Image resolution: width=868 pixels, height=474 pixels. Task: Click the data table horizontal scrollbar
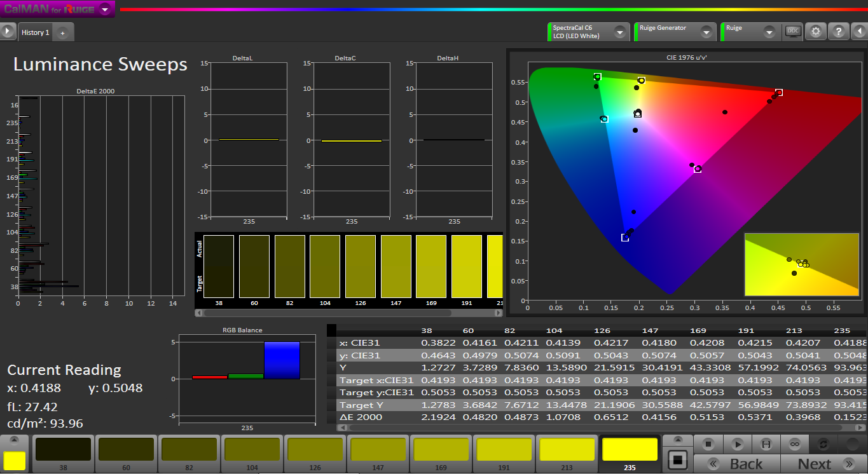[x=598, y=428]
